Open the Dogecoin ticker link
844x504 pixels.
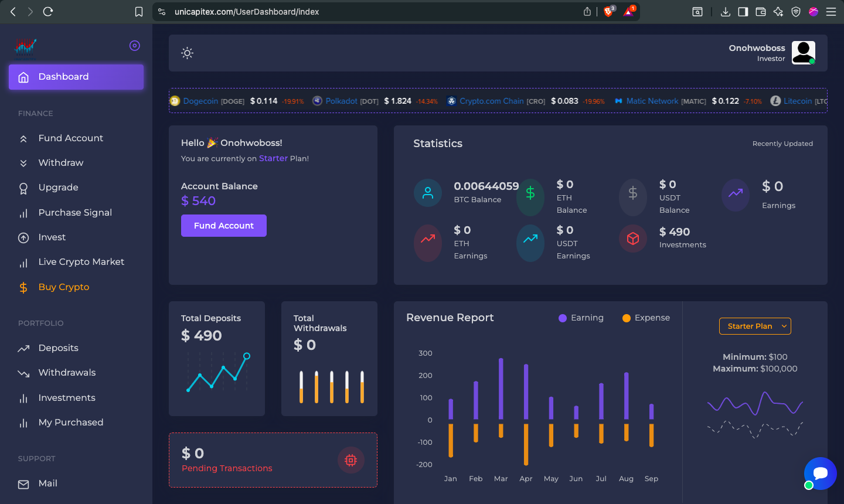(200, 101)
